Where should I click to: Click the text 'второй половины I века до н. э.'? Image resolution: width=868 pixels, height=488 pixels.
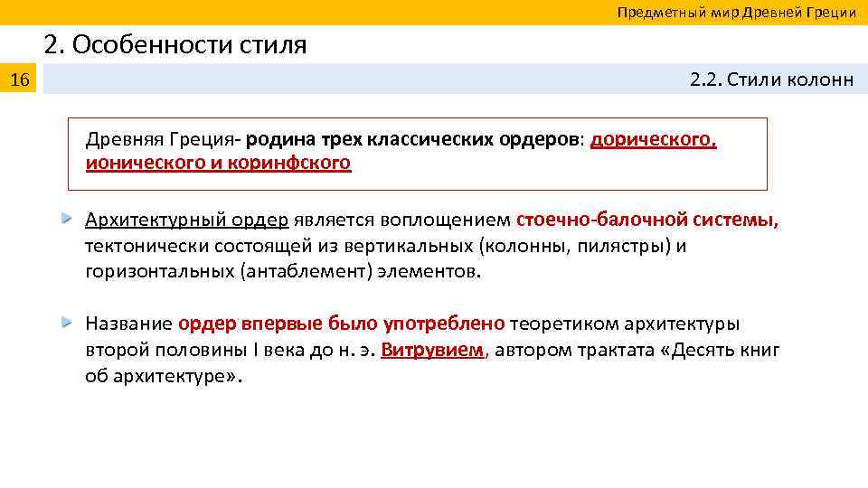[231, 351]
